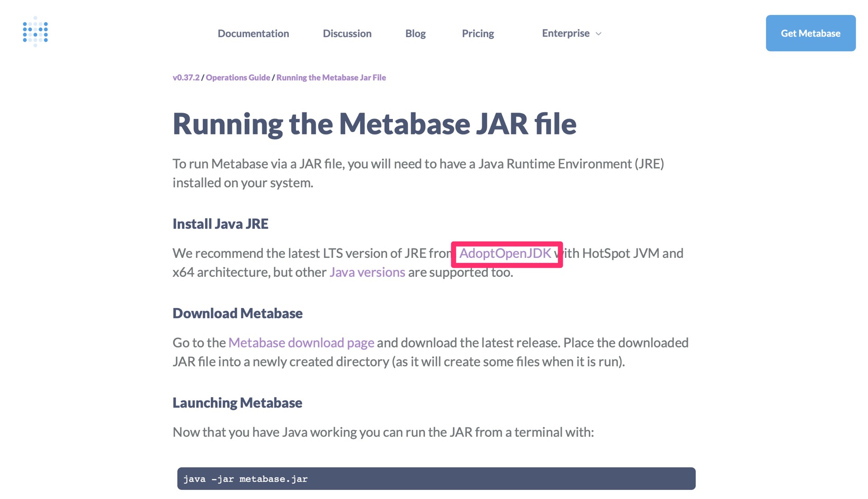Click the Launching Metabase heading
The image size is (868, 499).
[237, 402]
